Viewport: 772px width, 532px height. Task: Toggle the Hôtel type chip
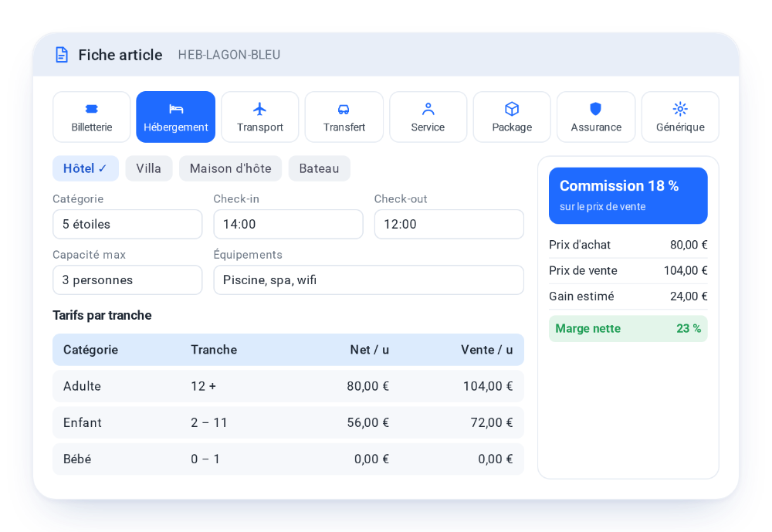click(x=86, y=168)
